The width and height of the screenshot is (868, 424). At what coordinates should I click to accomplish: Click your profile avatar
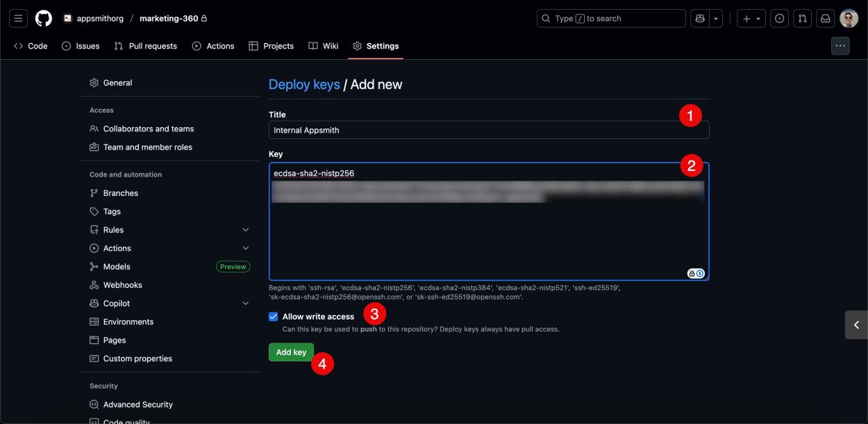click(x=848, y=18)
